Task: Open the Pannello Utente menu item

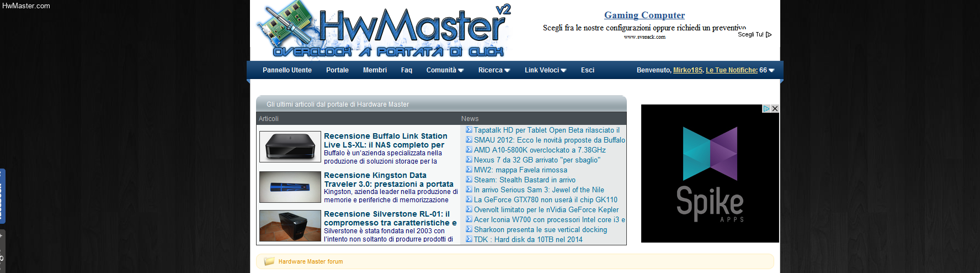Action: 287,70
